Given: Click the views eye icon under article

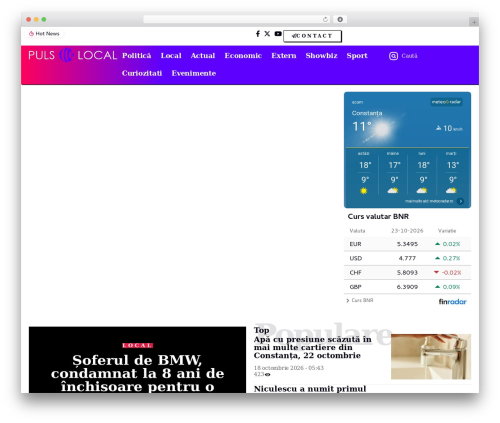Looking at the screenshot, I should pos(268,375).
